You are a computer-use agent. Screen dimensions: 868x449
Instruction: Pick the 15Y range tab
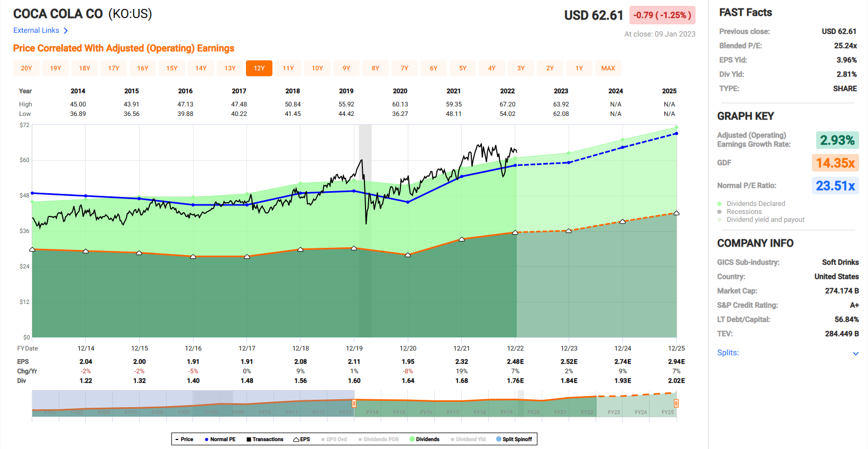172,68
